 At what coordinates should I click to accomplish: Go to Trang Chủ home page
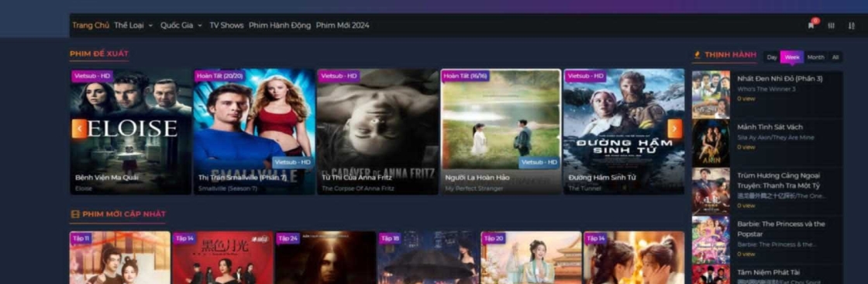coord(91,26)
